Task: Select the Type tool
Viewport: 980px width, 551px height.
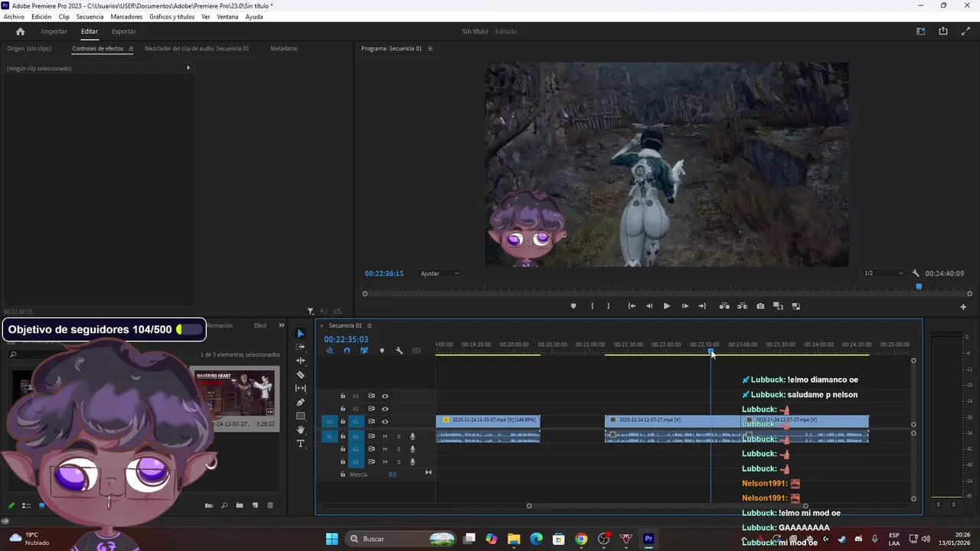Action: [301, 444]
